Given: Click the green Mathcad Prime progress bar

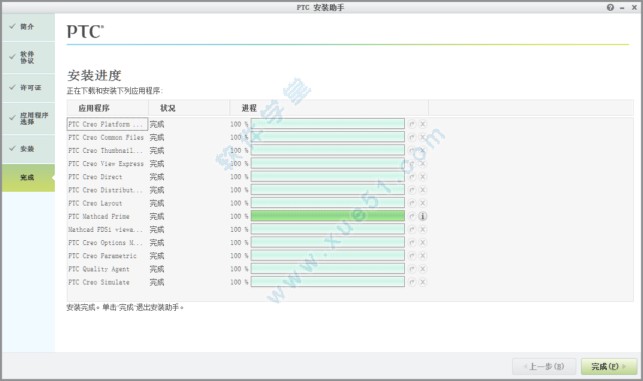Looking at the screenshot, I should point(328,216).
